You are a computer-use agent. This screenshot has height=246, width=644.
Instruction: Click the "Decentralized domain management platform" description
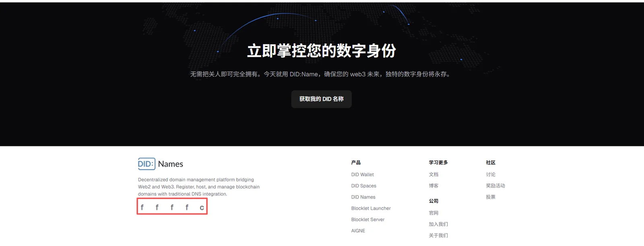[199, 187]
